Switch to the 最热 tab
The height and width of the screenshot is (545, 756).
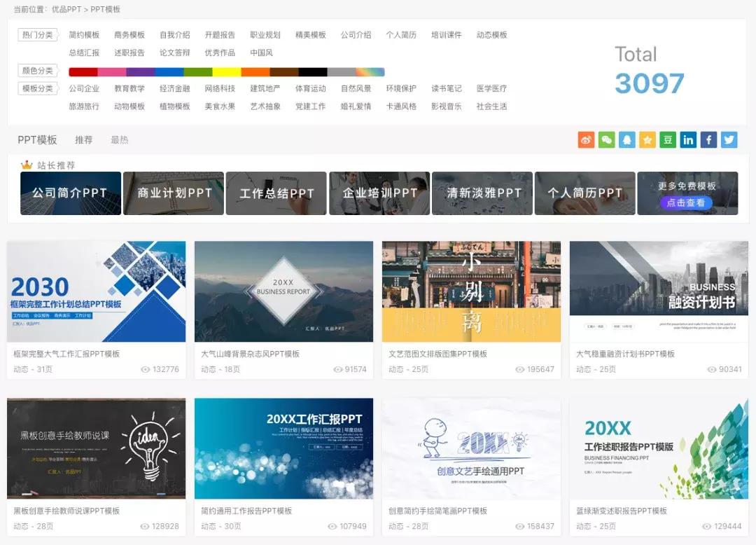[x=118, y=139]
